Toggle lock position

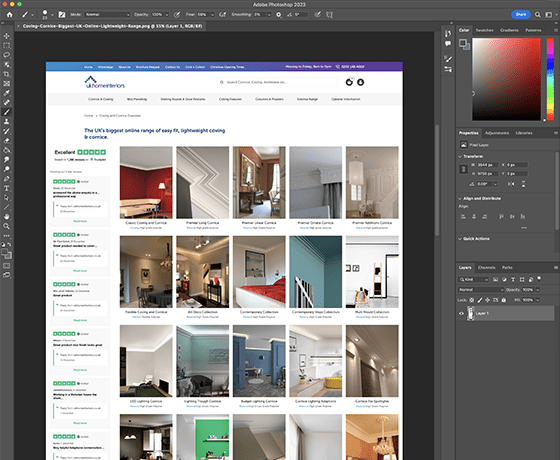[488, 300]
